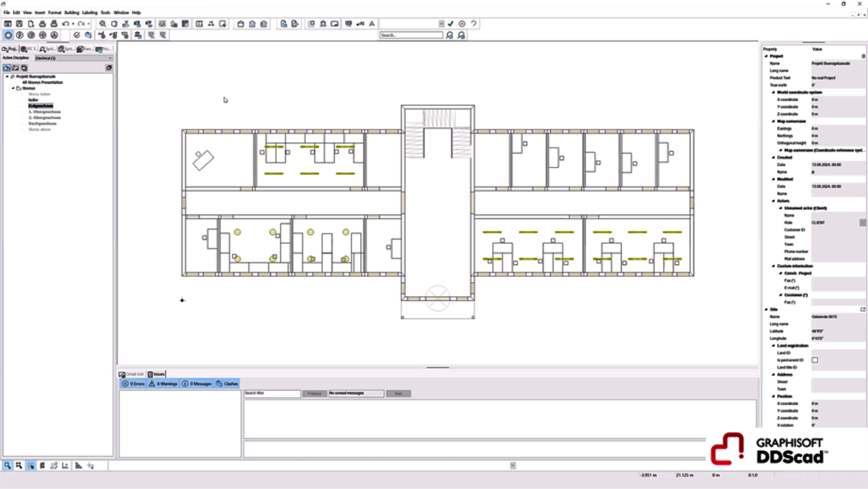Switch to the Circuit List tab
The width and height of the screenshot is (868, 489).
point(132,374)
